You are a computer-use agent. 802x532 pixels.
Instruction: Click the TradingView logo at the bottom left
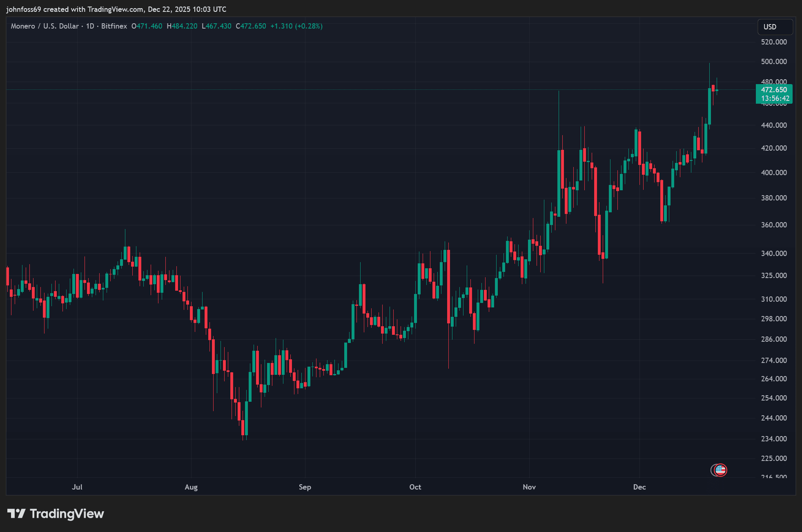(17, 513)
